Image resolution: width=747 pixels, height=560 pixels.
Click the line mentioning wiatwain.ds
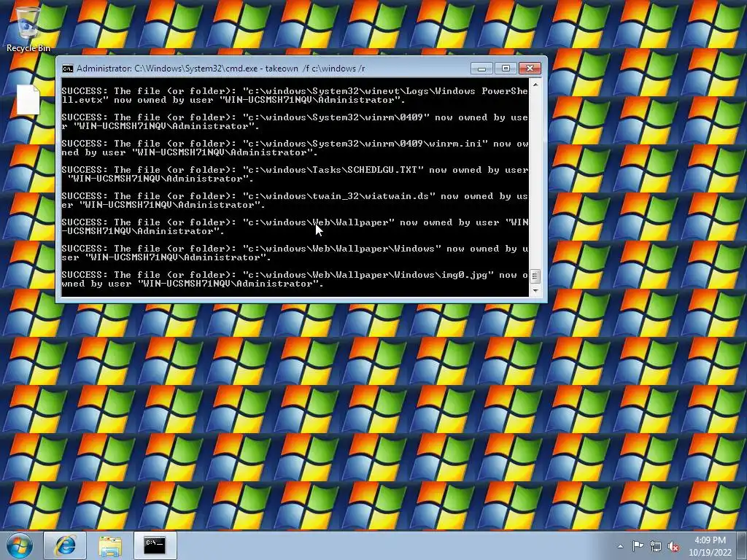295,196
